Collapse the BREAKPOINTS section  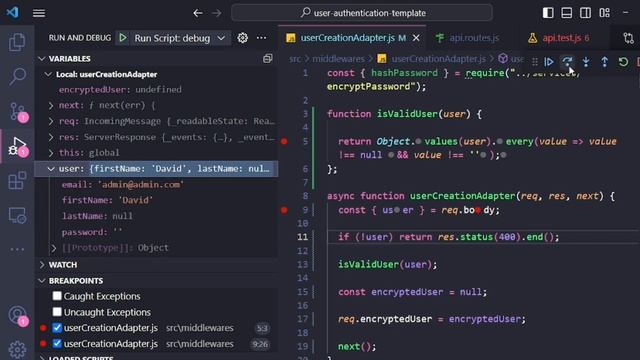pyautogui.click(x=42, y=281)
